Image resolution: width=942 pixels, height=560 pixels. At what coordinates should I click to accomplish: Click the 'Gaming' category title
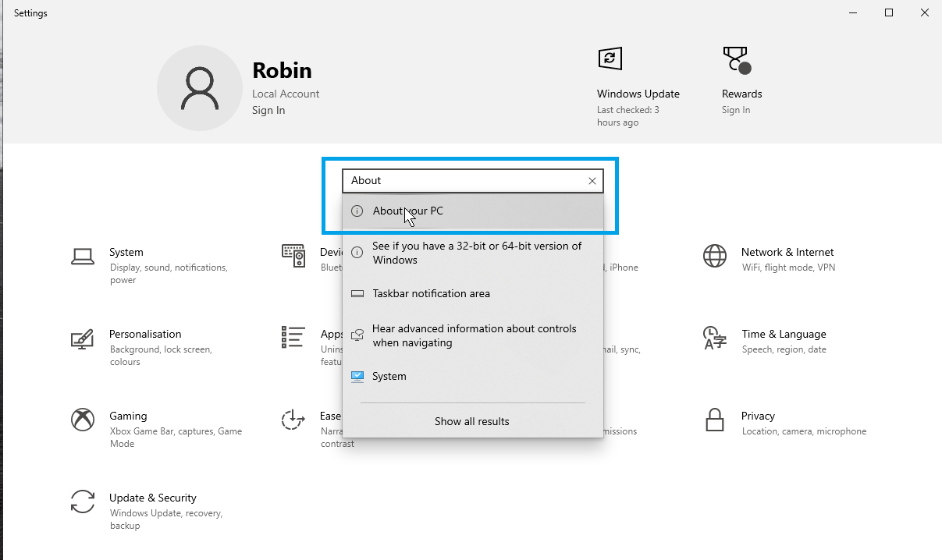pyautogui.click(x=128, y=416)
